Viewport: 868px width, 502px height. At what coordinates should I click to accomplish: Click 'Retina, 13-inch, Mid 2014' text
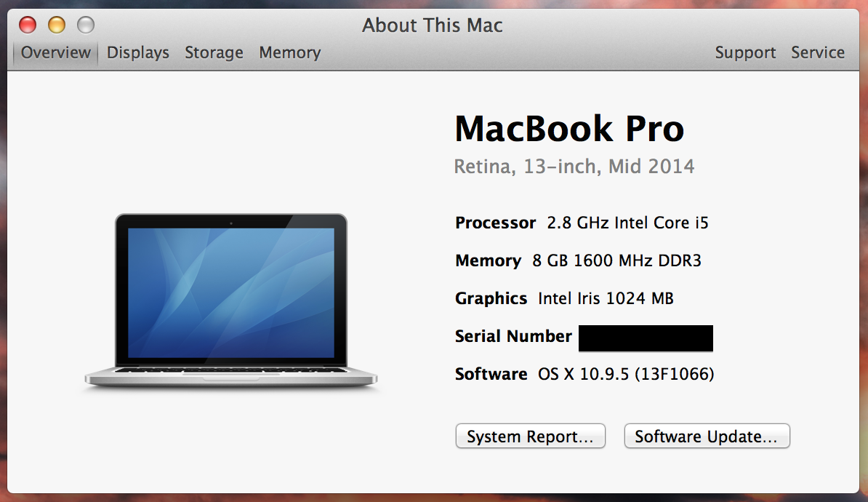pos(574,166)
